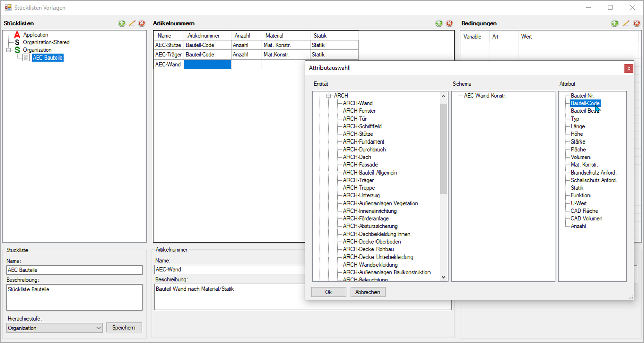Screen dimensions: 644x343
Task: Select the Anzahl attribute in the Attribut list
Action: click(x=578, y=226)
